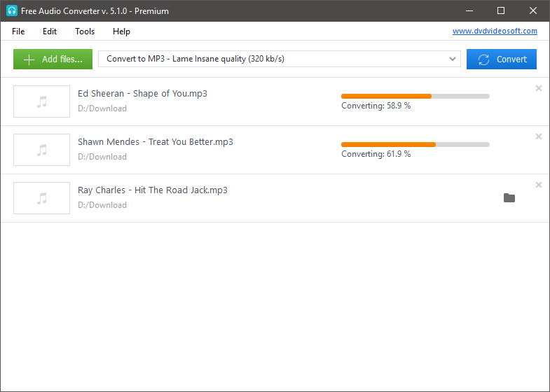Screen dimensions: 550x392
Task: Click the Shawn Mendes track thumbnail
Action: pyautogui.click(x=42, y=150)
